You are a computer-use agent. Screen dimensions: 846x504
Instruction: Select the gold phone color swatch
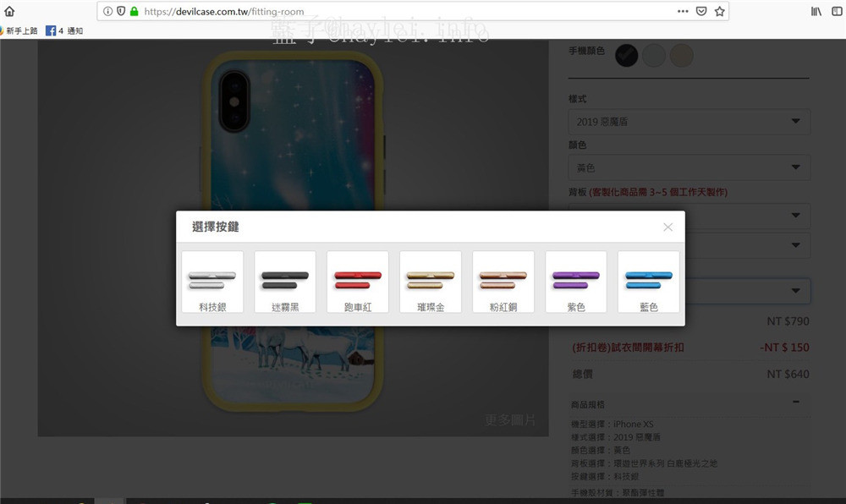pyautogui.click(x=681, y=56)
